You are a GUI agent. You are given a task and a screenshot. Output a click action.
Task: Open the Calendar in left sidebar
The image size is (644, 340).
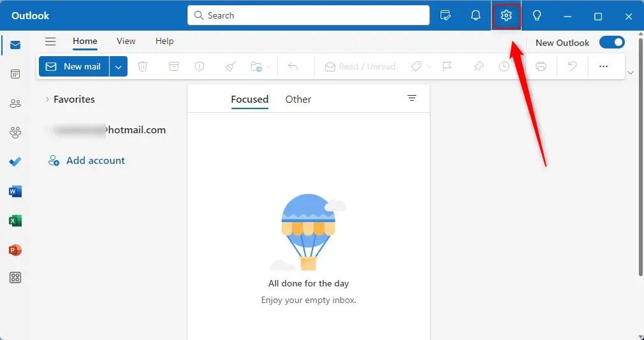[15, 74]
